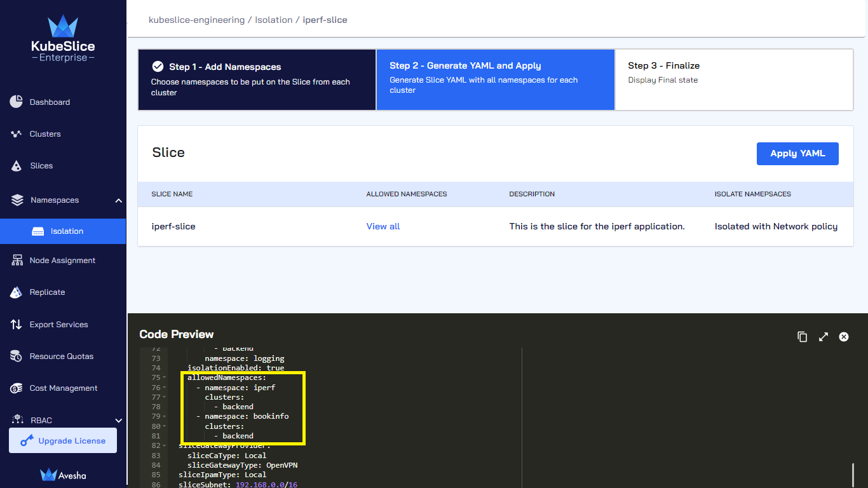Open the Cost Management page

click(x=63, y=388)
